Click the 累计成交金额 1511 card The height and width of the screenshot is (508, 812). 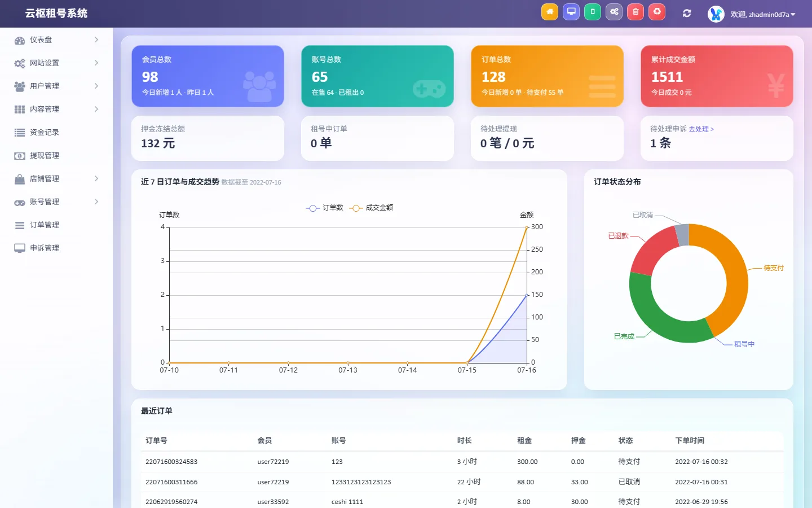coord(717,76)
